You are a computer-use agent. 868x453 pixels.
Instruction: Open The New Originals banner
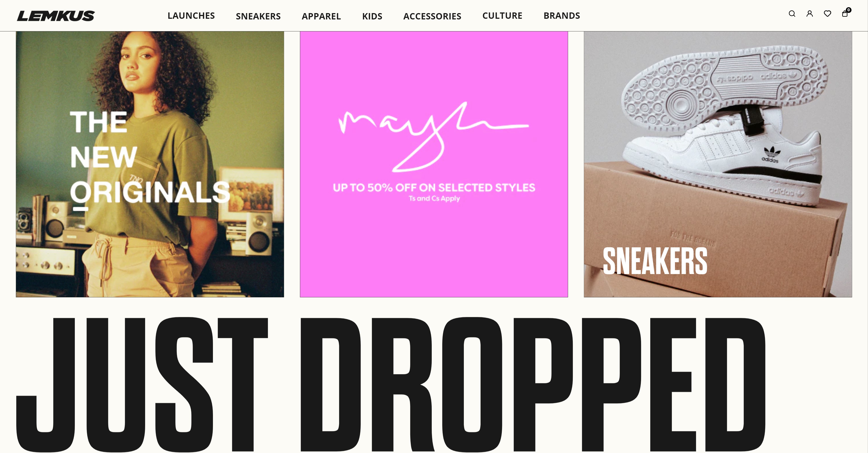tap(150, 164)
